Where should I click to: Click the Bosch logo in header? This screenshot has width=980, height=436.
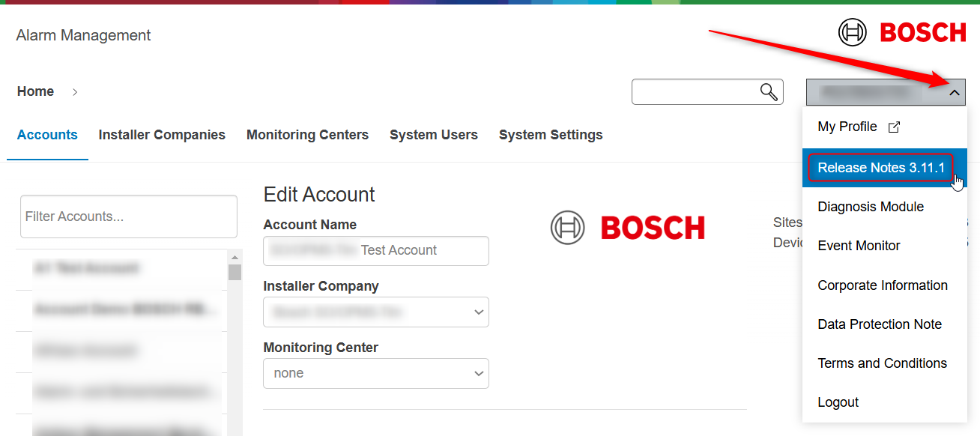(902, 33)
